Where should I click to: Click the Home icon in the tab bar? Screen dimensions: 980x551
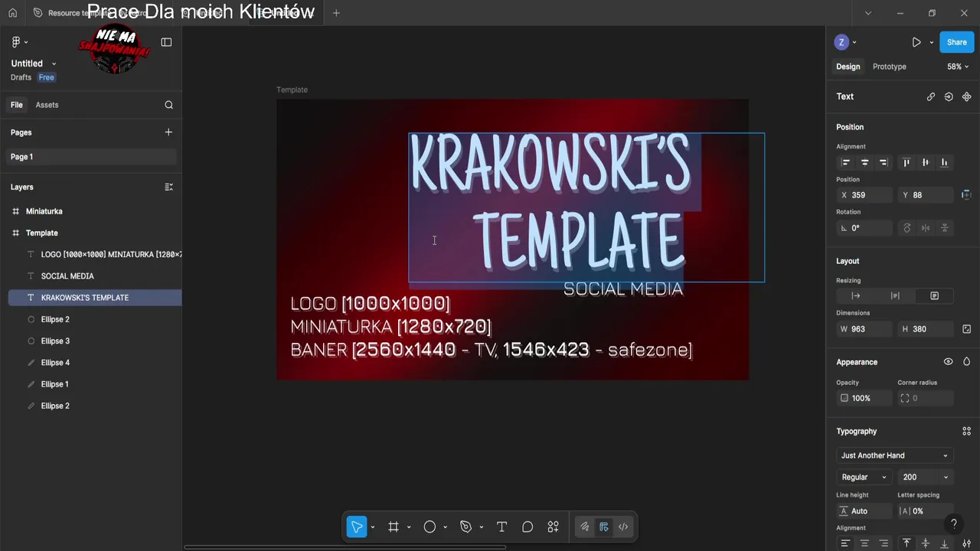pyautogui.click(x=12, y=13)
